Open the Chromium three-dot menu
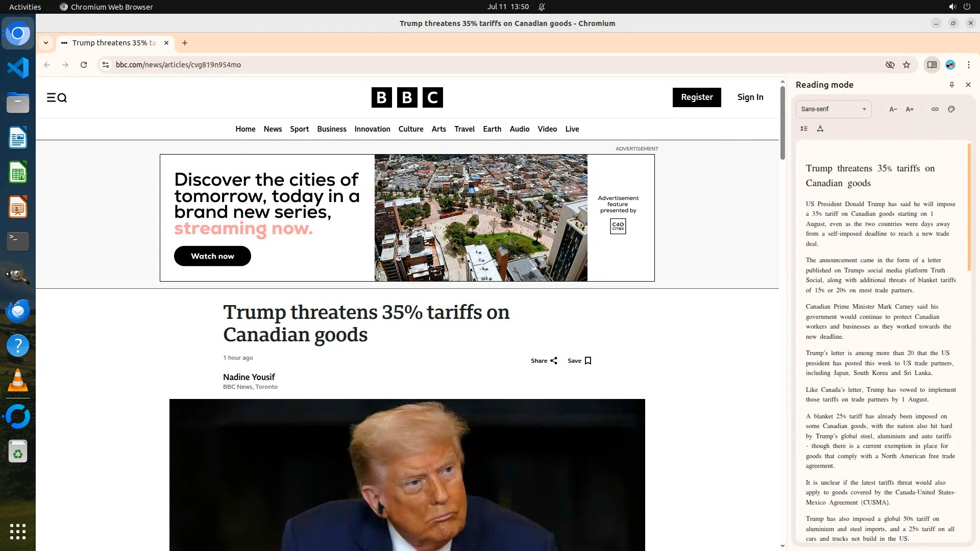The height and width of the screenshot is (551, 980). coord(968,65)
